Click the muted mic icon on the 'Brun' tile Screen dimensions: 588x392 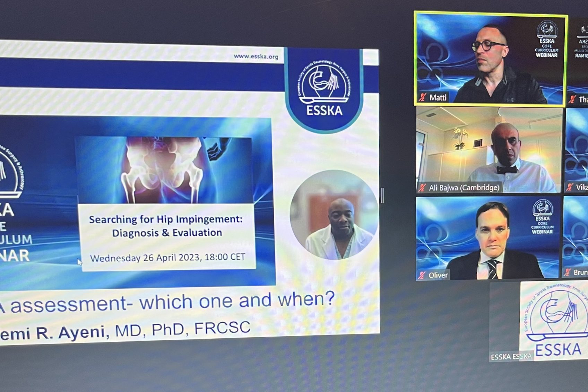pos(567,272)
